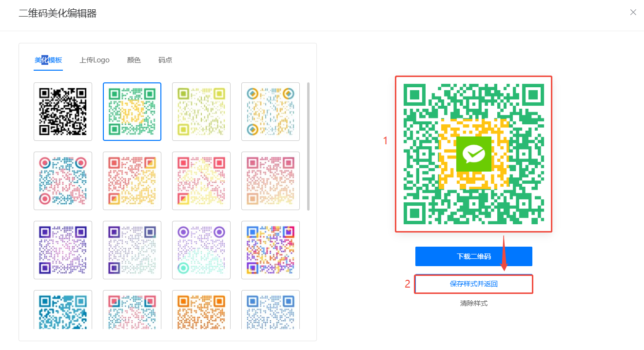
Task: Select the QR template with diamond corner markers
Action: 271,112
